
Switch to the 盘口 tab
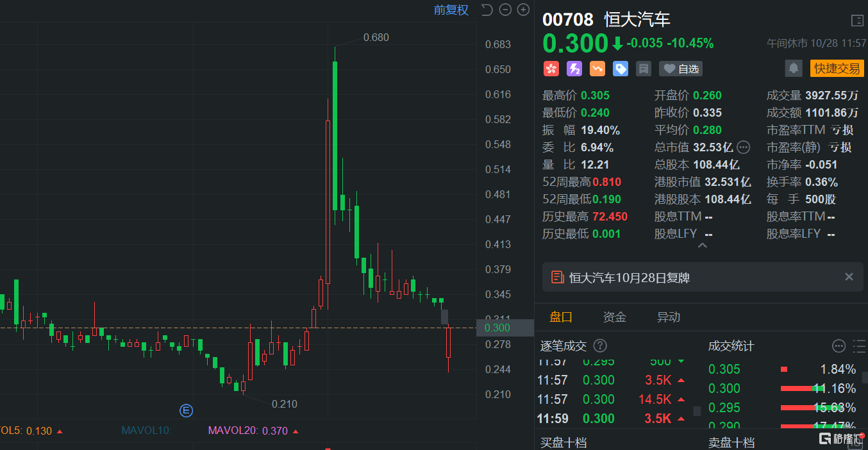coord(561,317)
